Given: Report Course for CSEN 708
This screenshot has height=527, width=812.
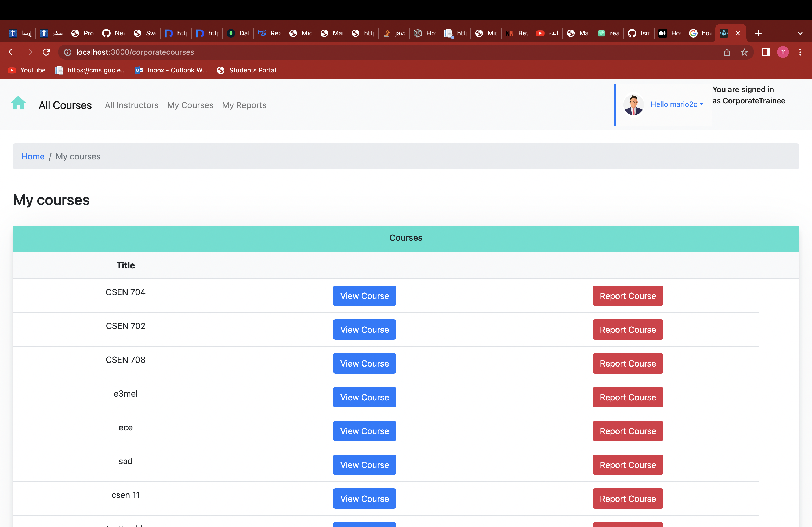Looking at the screenshot, I should 628,363.
